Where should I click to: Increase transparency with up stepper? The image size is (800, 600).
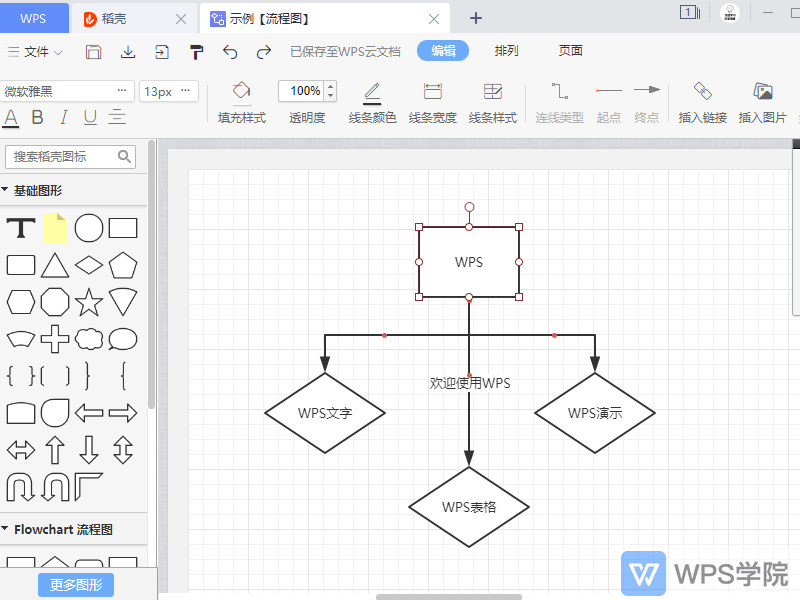pyautogui.click(x=331, y=86)
